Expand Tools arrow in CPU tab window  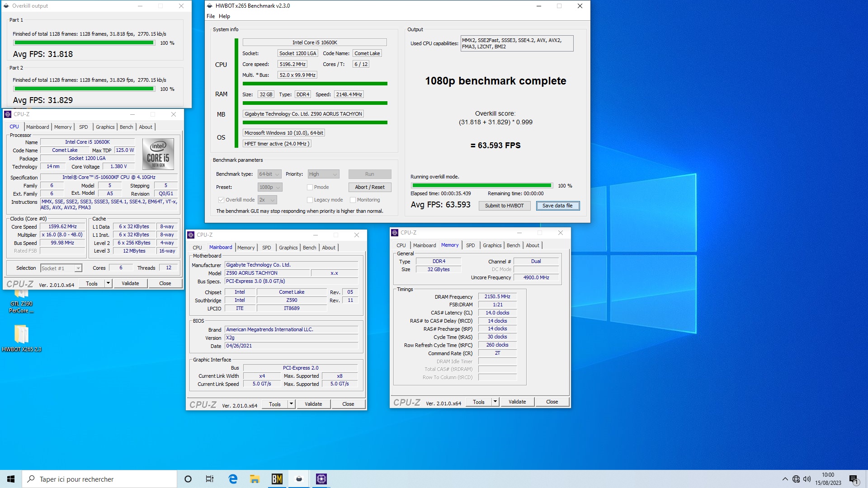(x=108, y=283)
